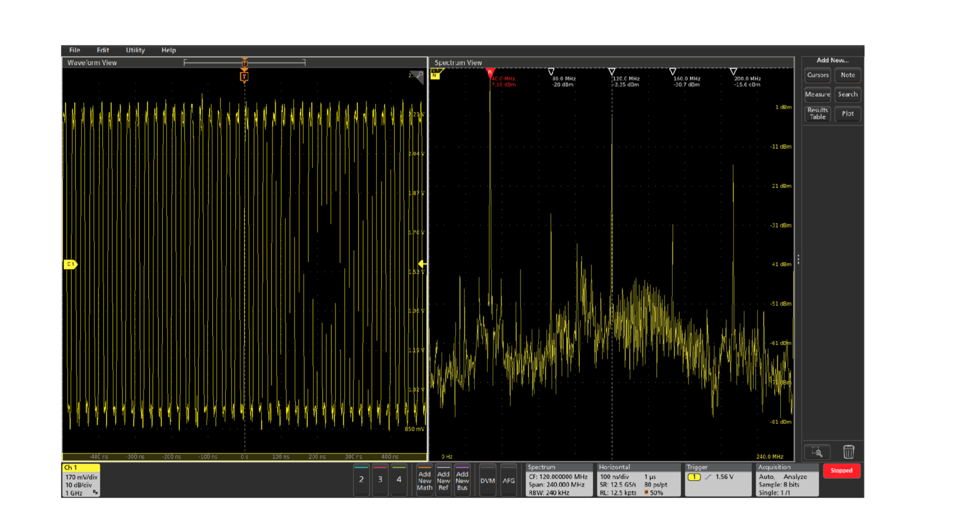Open the Help menu

pos(168,50)
